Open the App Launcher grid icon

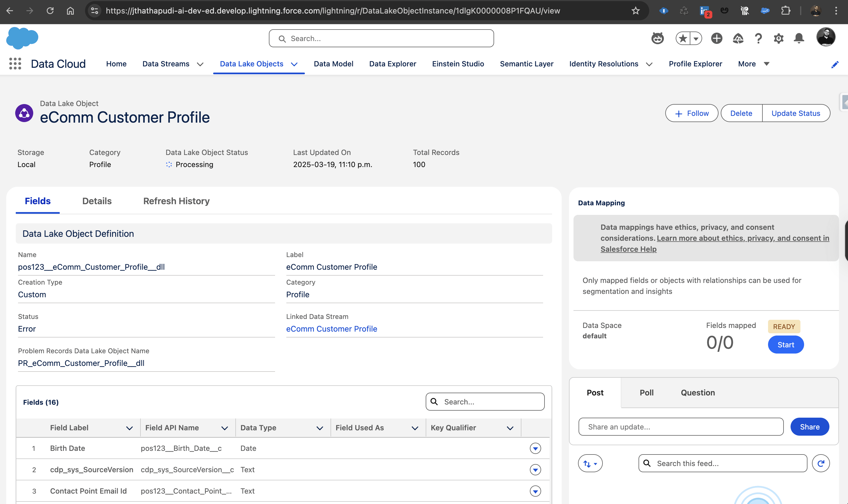pyautogui.click(x=15, y=64)
